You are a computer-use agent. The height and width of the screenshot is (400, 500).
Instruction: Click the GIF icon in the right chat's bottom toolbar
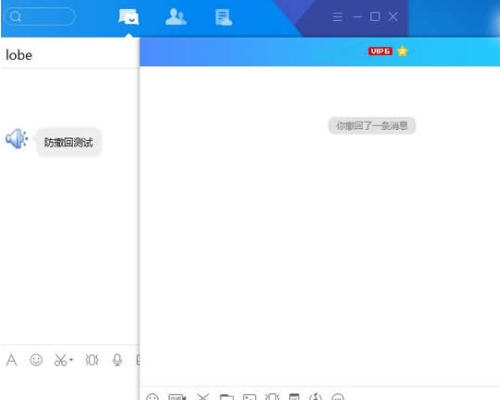click(x=177, y=397)
